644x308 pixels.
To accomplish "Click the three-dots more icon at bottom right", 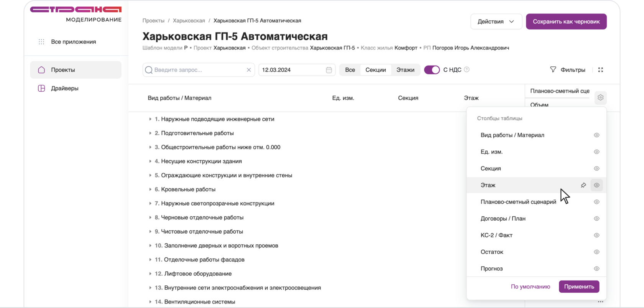I will click(601, 302).
